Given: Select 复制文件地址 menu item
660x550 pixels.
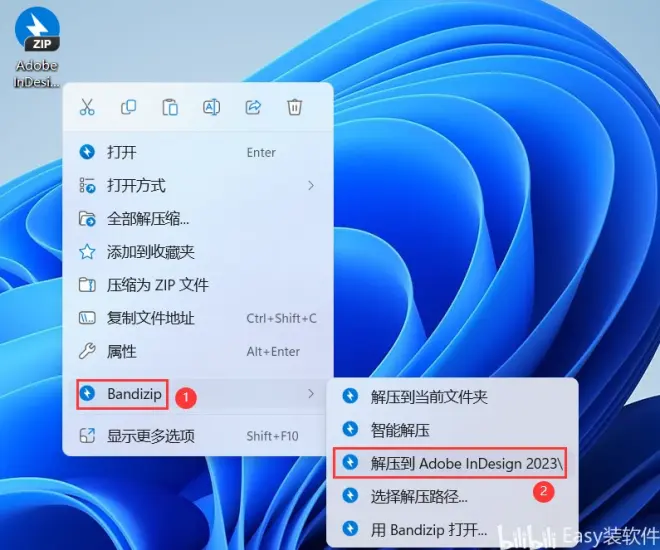Looking at the screenshot, I should pyautogui.click(x=150, y=318).
